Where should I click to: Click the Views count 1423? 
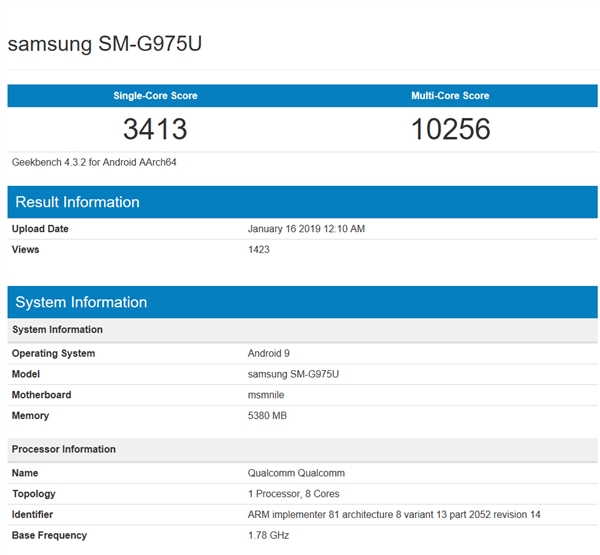tap(258, 249)
